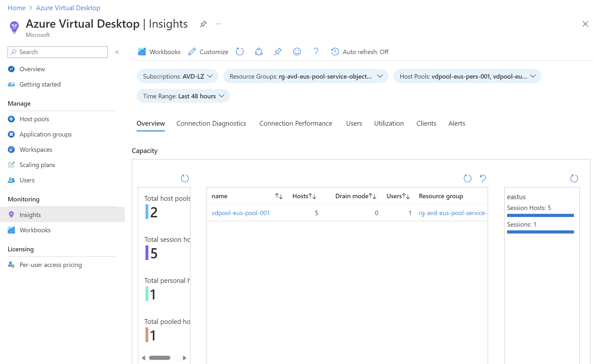Click the Total host pools value 2
The width and height of the screenshot is (594, 364).
pyautogui.click(x=154, y=212)
